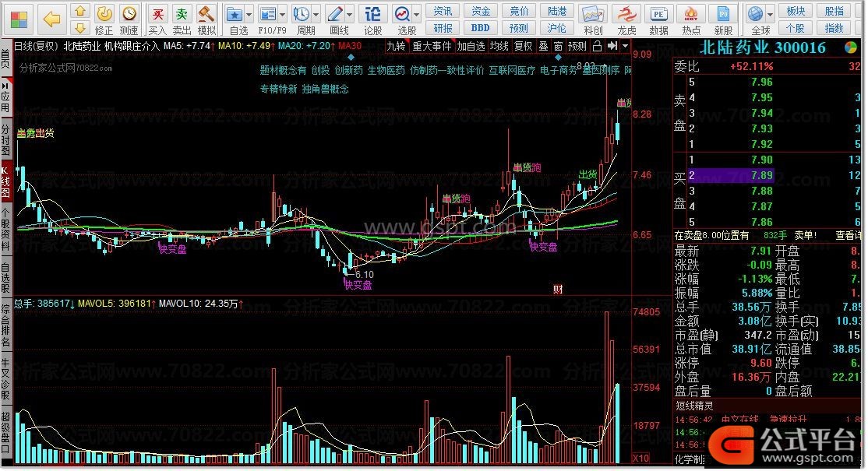
Task: Click the BBD button
Action: [x=481, y=28]
